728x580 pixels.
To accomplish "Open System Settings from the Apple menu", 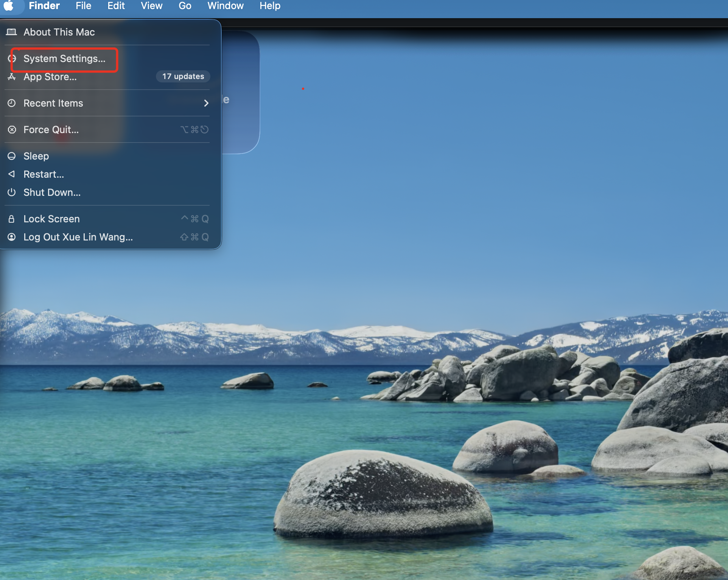I will pos(64,59).
